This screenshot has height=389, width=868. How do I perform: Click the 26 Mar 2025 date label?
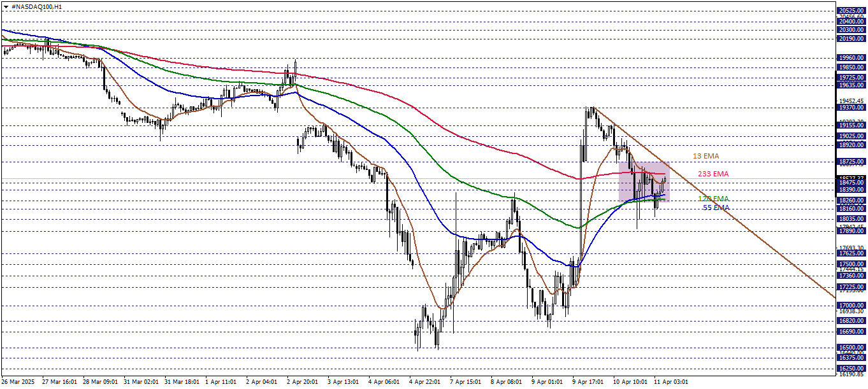point(17,382)
